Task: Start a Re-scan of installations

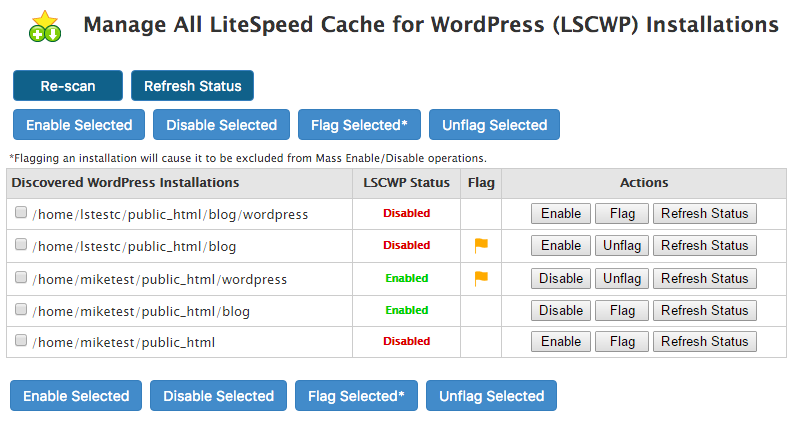Action: [68, 86]
